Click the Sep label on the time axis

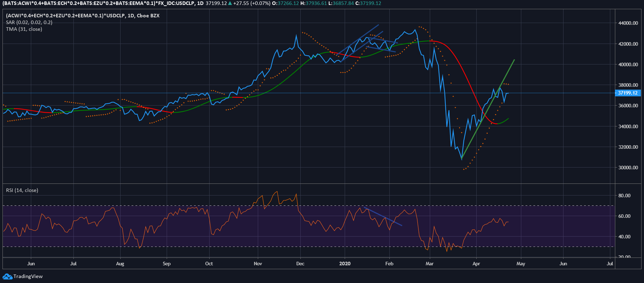click(166, 264)
